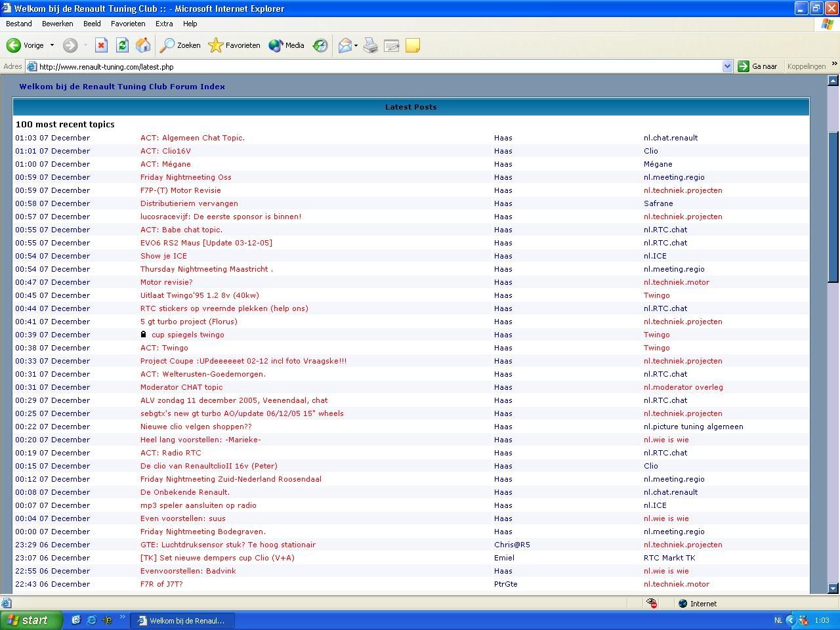
Task: Open the 'nl.moderator overleg' forum link
Action: pyautogui.click(x=683, y=387)
